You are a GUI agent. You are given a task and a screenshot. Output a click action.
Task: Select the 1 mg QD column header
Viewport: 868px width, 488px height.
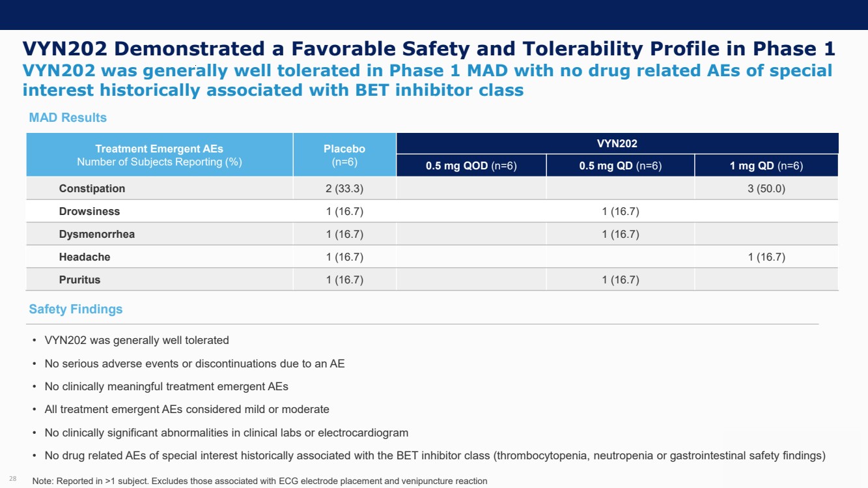(766, 166)
